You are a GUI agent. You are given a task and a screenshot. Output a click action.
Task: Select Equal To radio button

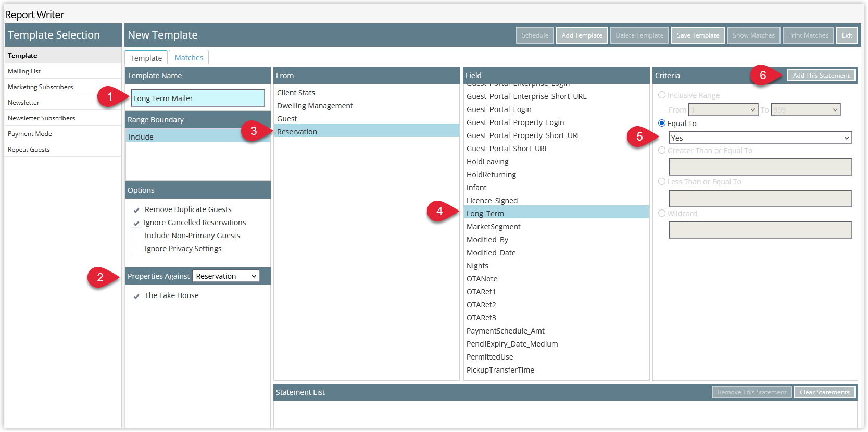click(x=662, y=124)
